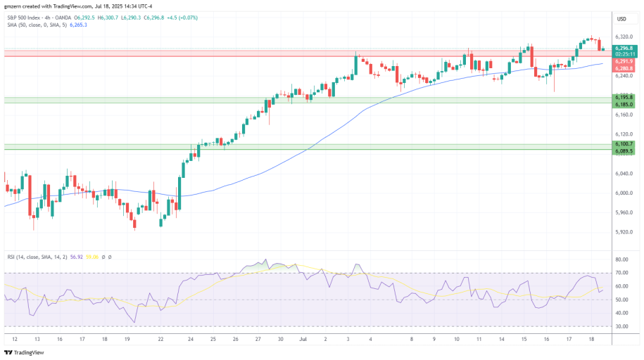Click the 26 date label on time axis

pos(235,339)
